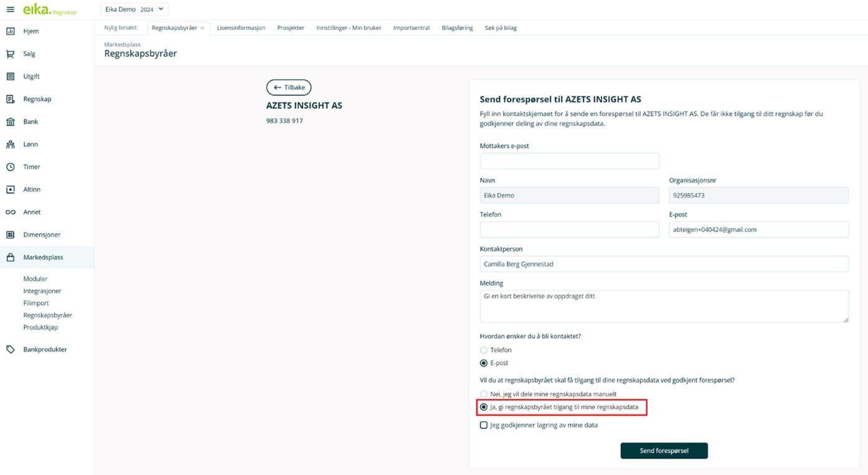Click the Lønn people icon

(11, 144)
